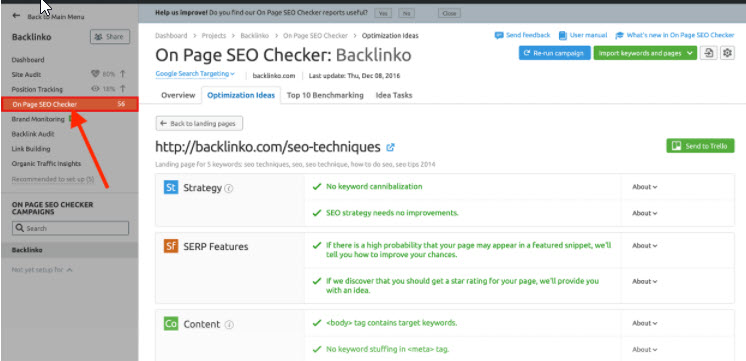Expand About for the star rating idea
746x361 pixels.
tap(644, 281)
